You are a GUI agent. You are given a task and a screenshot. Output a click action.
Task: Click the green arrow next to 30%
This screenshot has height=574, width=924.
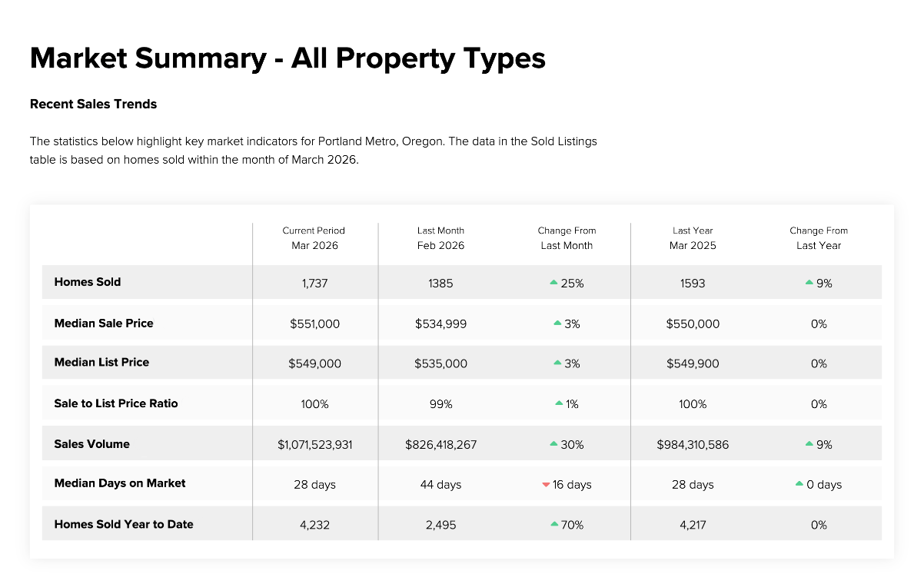pyautogui.click(x=553, y=444)
